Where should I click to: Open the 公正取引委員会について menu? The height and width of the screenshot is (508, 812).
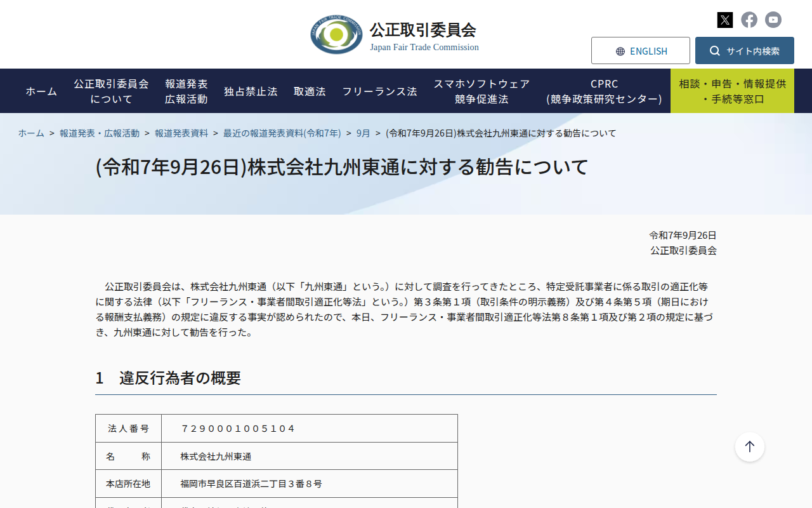click(111, 91)
